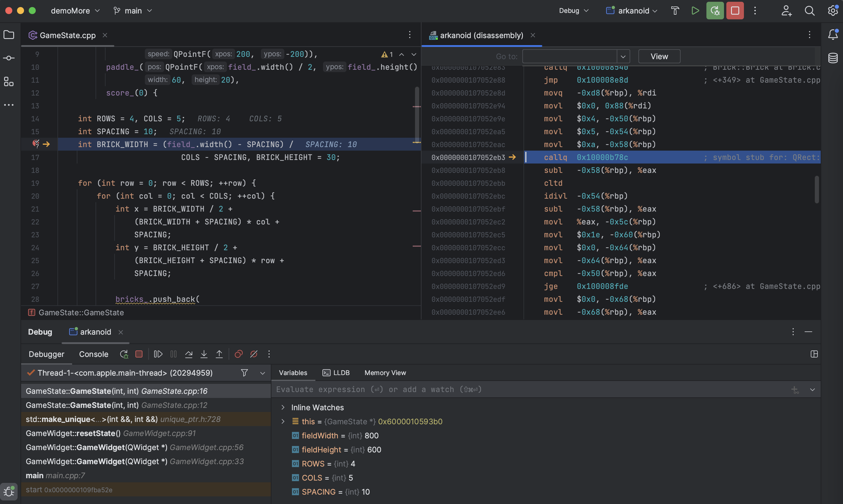Screen dimensions: 843x504
Task: Click the Step Over debugger icon
Action: [188, 354]
